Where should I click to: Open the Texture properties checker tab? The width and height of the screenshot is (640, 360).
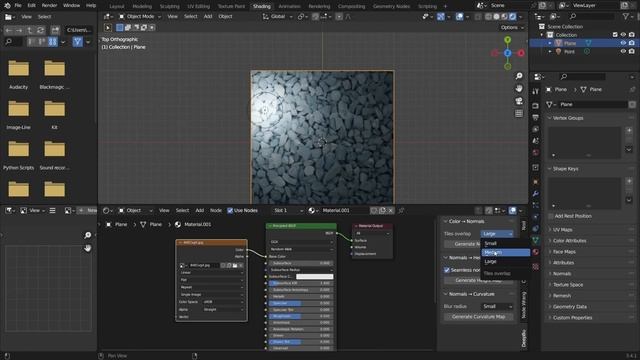pyautogui.click(x=536, y=267)
